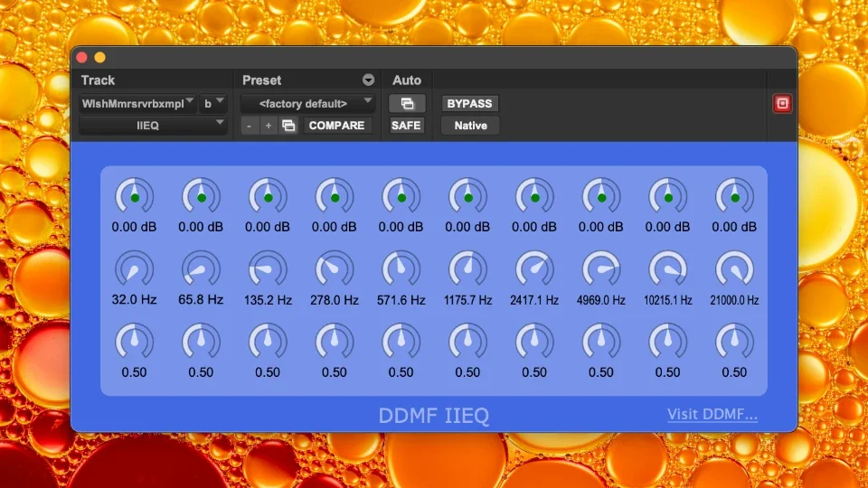868x488 pixels.
Task: Click the gain knob above 32.0 Hz
Action: pyautogui.click(x=134, y=196)
